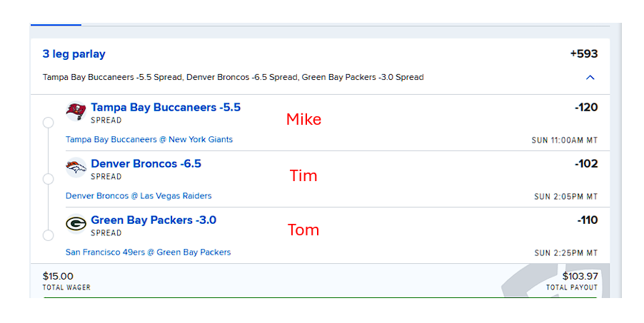Click the +593 parlay odds
Viewport: 644px width, 323px height.
pos(583,54)
